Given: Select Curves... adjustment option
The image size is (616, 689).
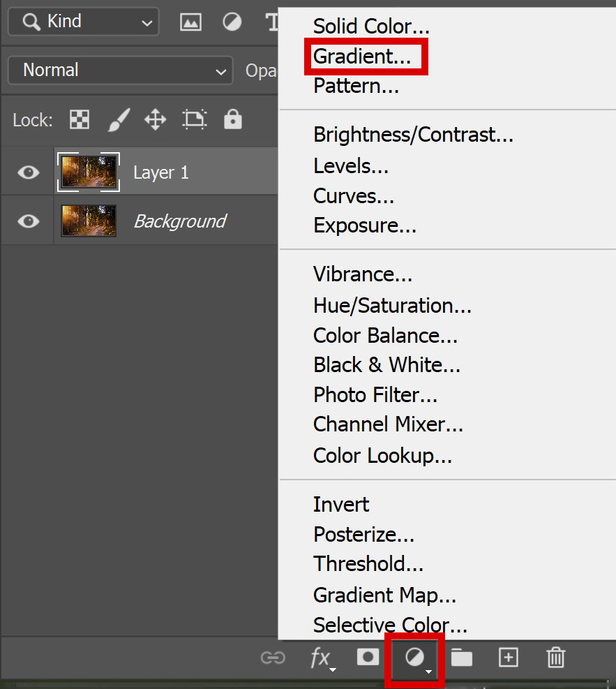Looking at the screenshot, I should click(354, 196).
